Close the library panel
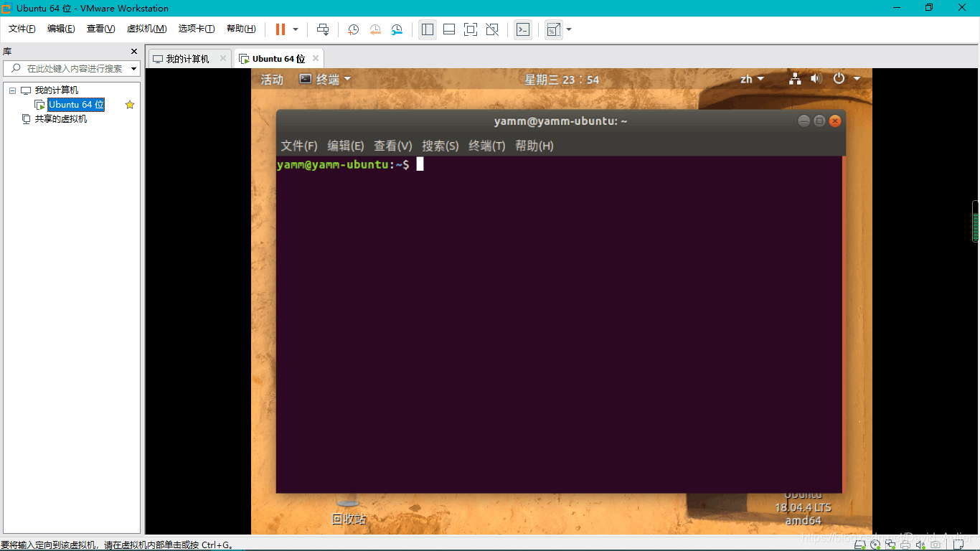The image size is (980, 551). click(x=133, y=52)
